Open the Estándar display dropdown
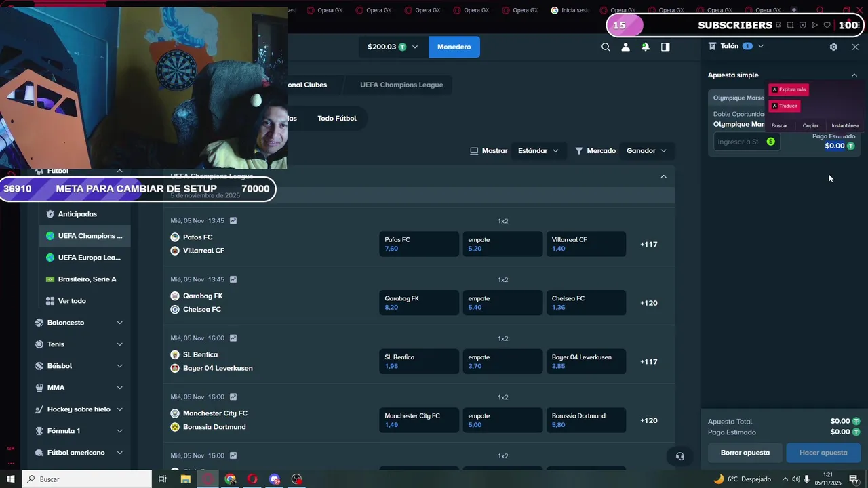Image resolution: width=868 pixels, height=488 pixels. point(538,151)
